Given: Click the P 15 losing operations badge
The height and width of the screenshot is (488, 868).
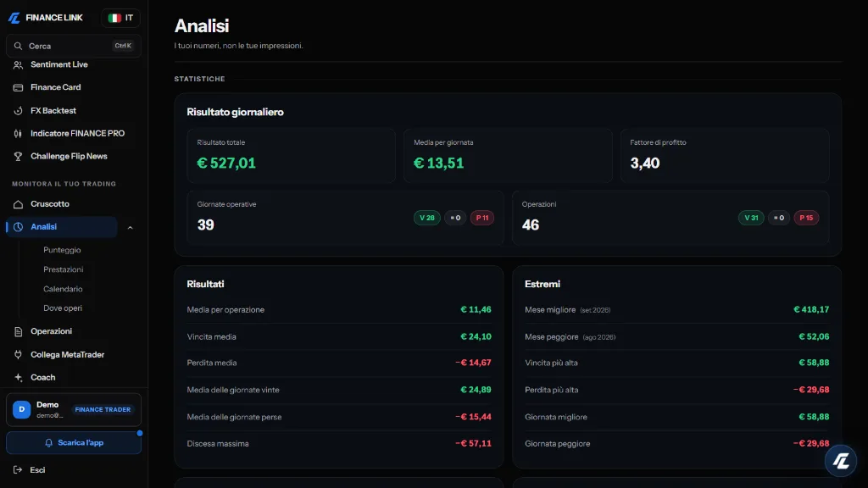Looking at the screenshot, I should [806, 218].
